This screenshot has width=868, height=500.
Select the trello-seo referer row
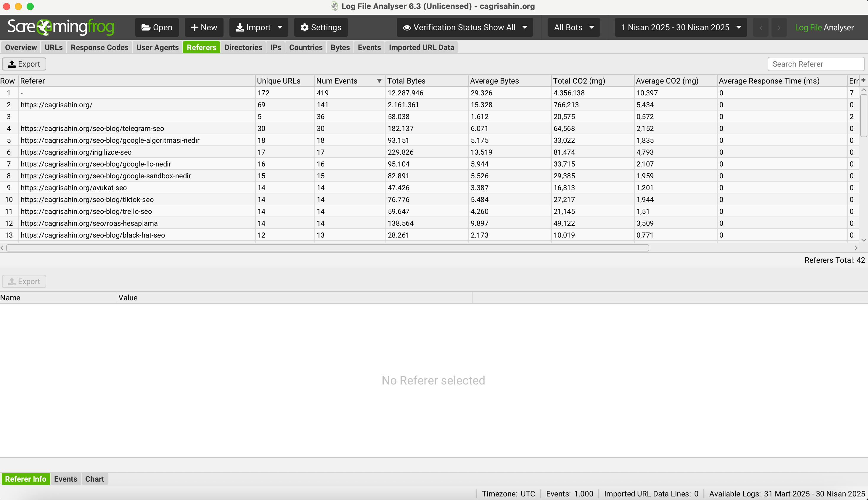click(429, 211)
